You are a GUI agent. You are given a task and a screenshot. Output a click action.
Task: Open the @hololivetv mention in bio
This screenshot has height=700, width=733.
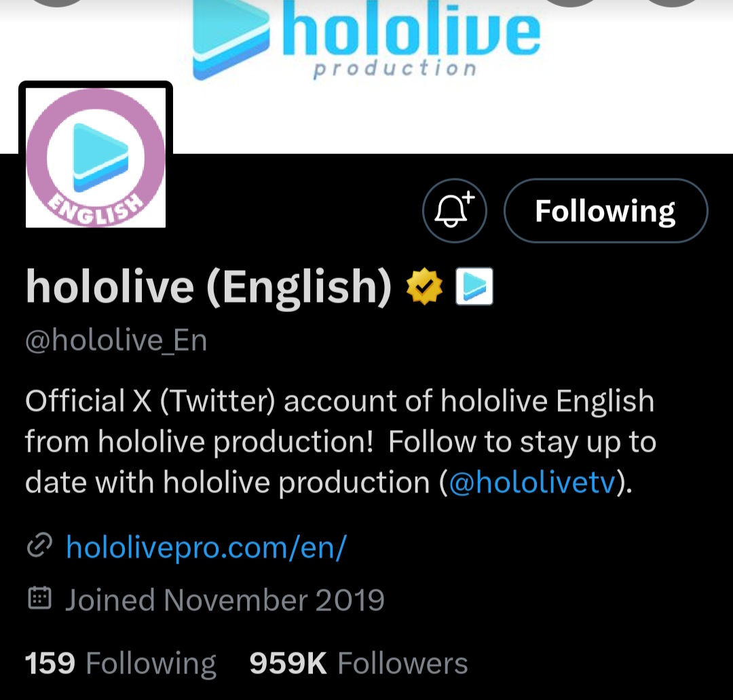point(532,483)
